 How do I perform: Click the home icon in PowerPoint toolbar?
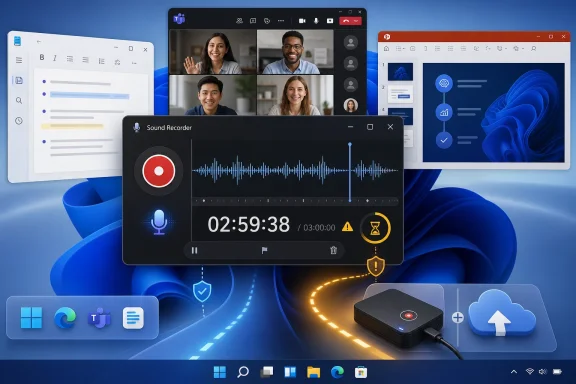click(x=386, y=49)
